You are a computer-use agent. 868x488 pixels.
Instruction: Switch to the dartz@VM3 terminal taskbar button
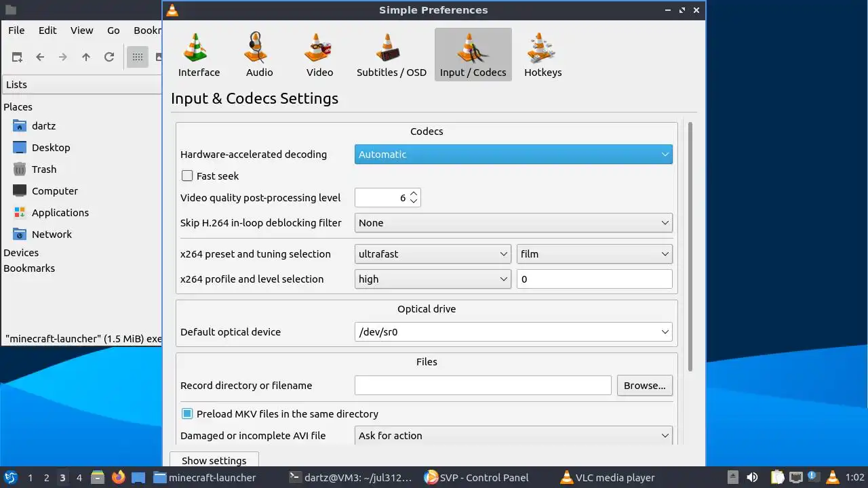click(351, 477)
